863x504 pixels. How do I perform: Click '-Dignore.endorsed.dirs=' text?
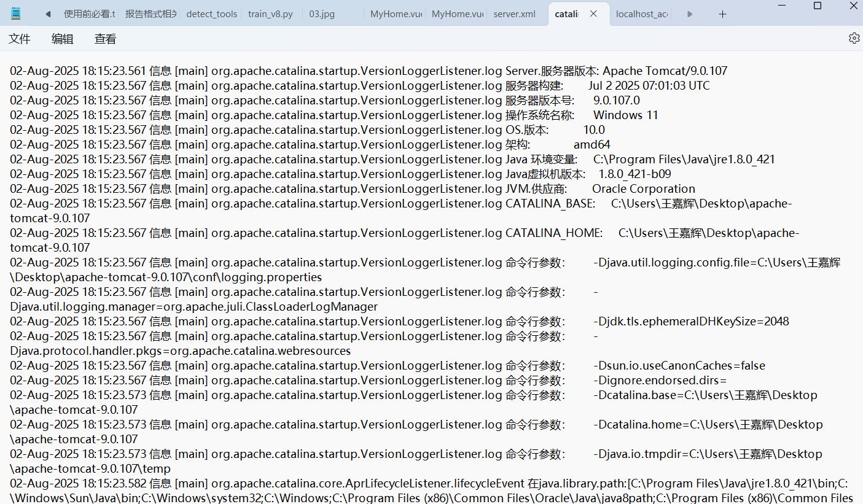[x=660, y=380]
